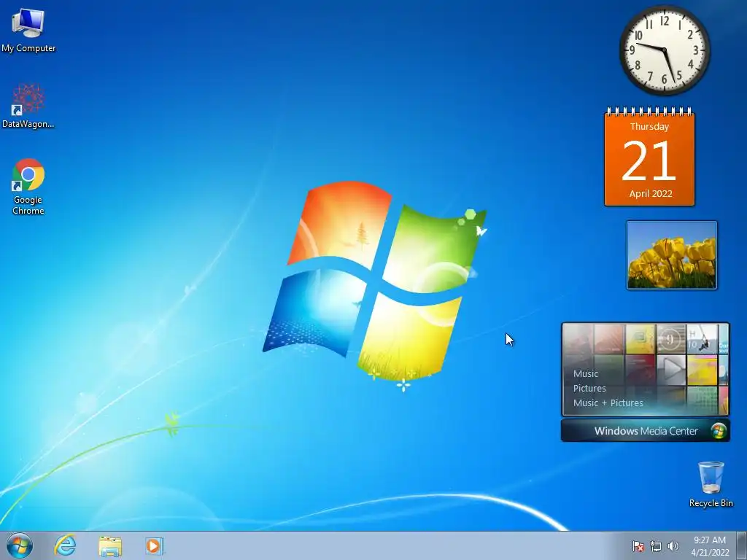Launch Windows Media Player from the taskbar

(155, 546)
